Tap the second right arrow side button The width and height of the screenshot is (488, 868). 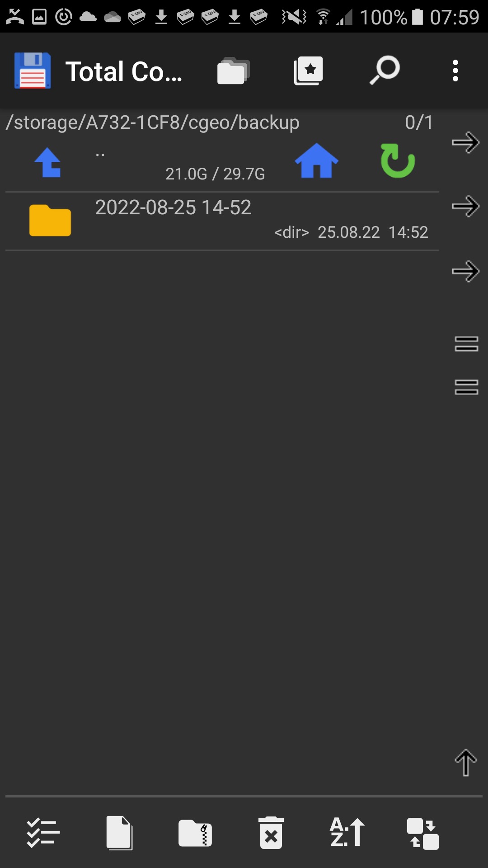point(466,207)
